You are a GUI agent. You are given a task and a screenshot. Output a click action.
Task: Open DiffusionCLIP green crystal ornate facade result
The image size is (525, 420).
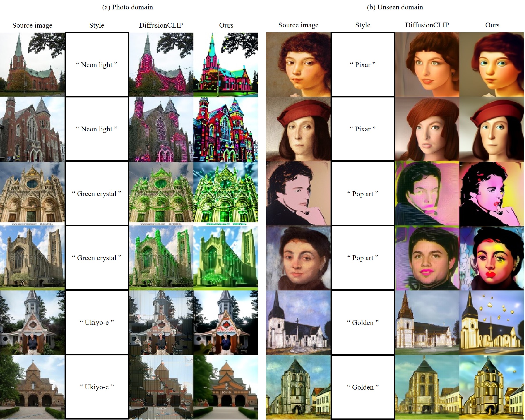point(161,194)
